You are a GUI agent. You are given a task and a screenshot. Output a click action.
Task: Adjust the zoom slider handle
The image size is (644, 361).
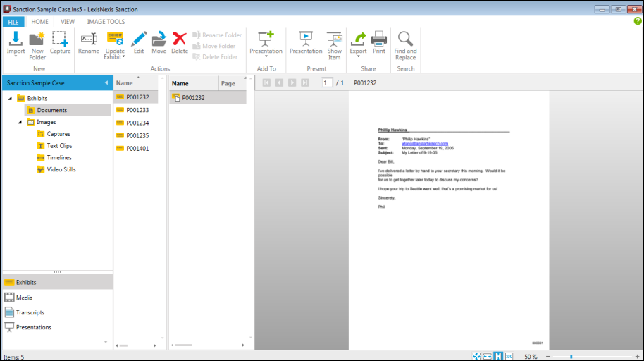(x=571, y=357)
